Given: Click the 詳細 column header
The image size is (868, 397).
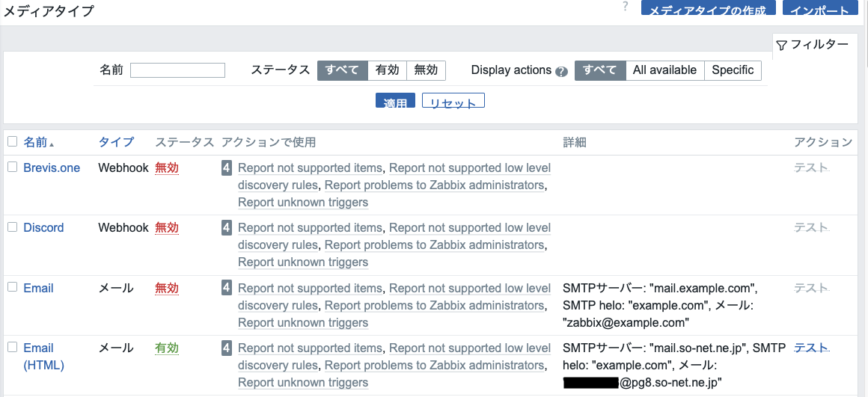Looking at the screenshot, I should (x=575, y=143).
